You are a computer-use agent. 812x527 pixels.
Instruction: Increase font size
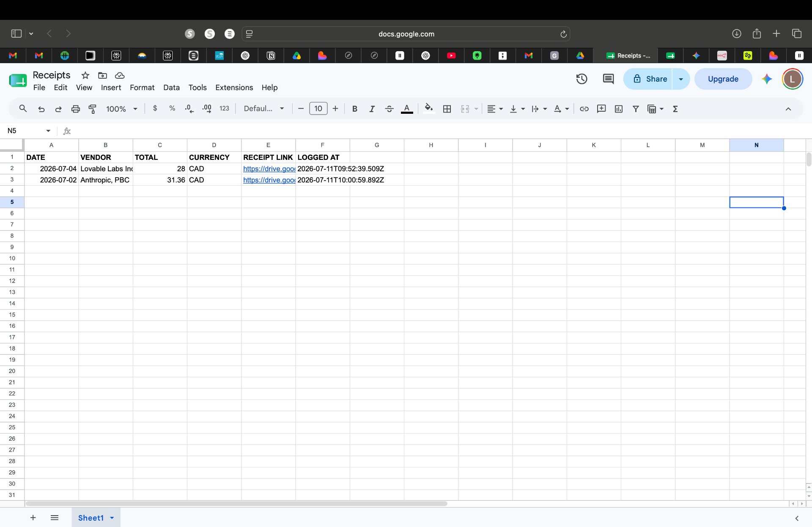click(x=335, y=109)
